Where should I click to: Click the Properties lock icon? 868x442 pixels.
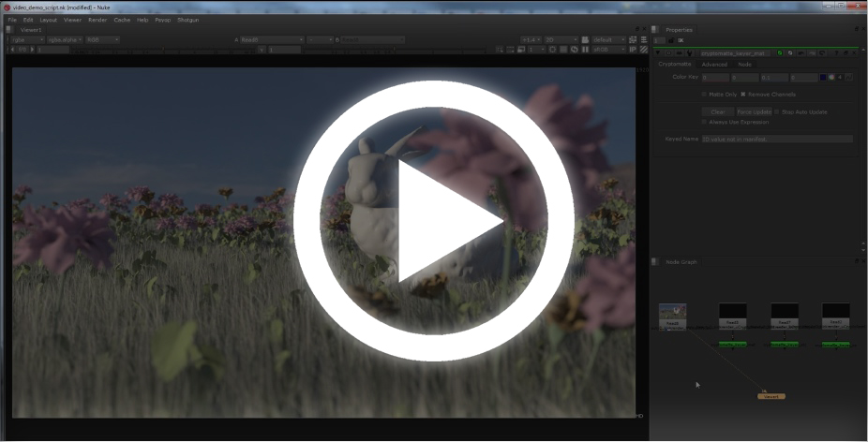(671, 40)
